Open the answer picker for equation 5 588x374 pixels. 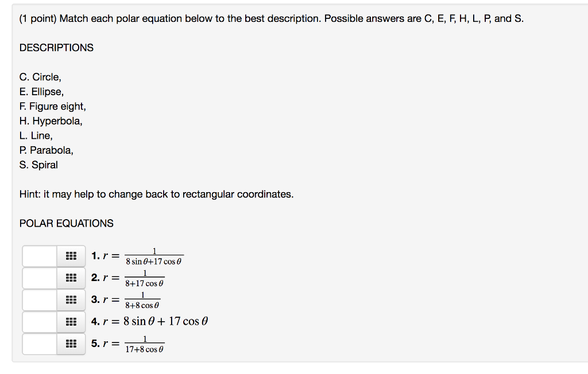click(71, 344)
